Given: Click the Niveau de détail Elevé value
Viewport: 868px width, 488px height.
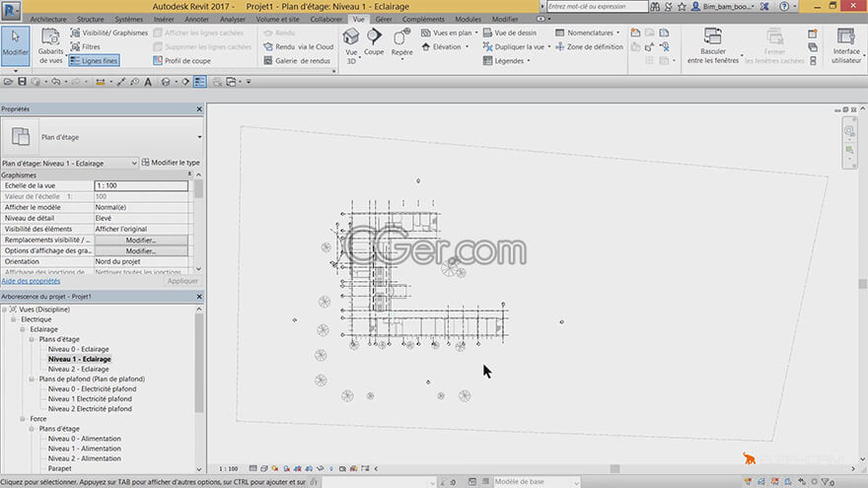Looking at the screenshot, I should point(141,219).
